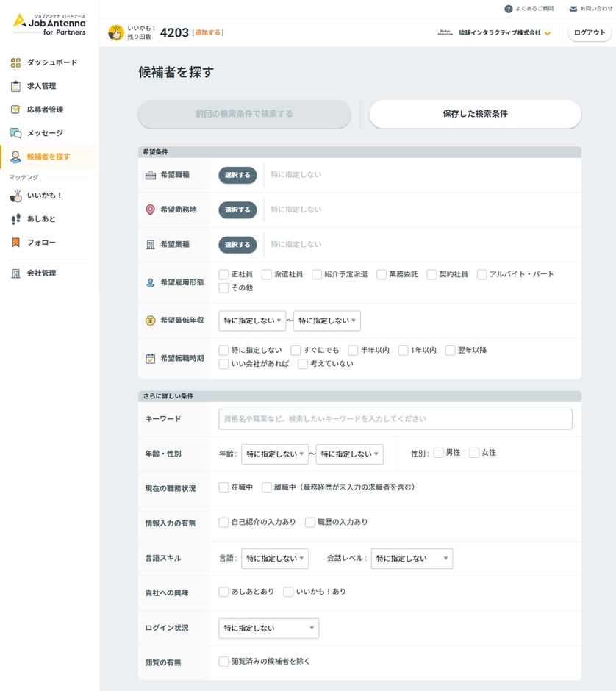Screen dimensions: 616x691
Task: Check the 在職中 status checkbox
Action: pyautogui.click(x=223, y=487)
